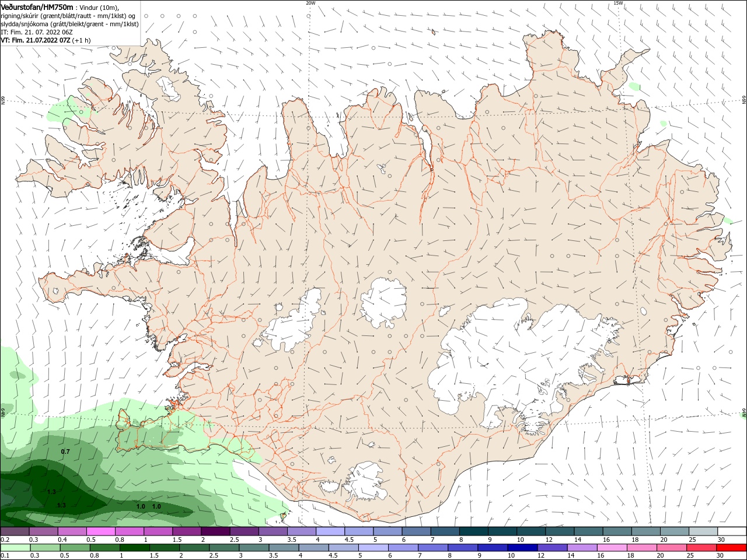Image resolution: width=747 pixels, height=560 pixels.
Task: Click the light lavender swatch at 4 in the snow legend
Action: [330, 531]
